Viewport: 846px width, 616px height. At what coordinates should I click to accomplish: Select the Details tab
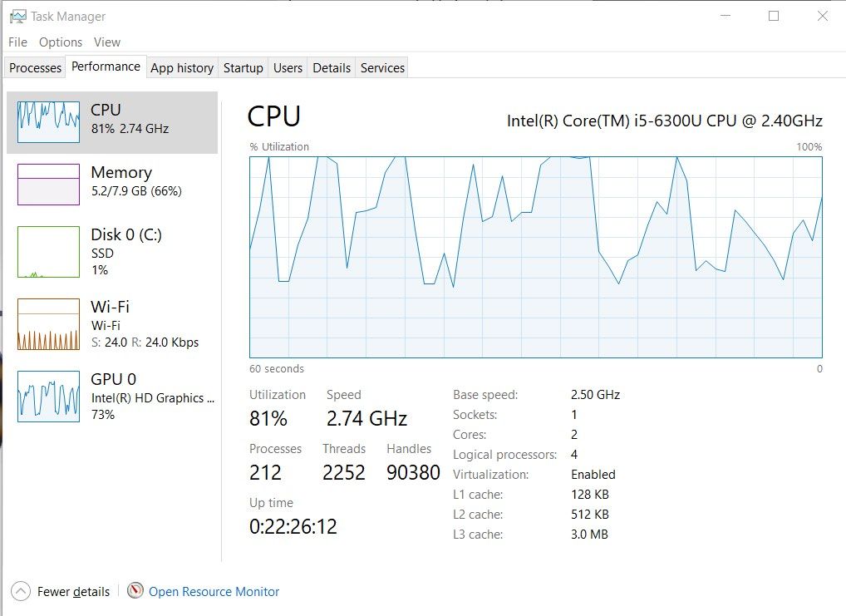pyautogui.click(x=331, y=68)
